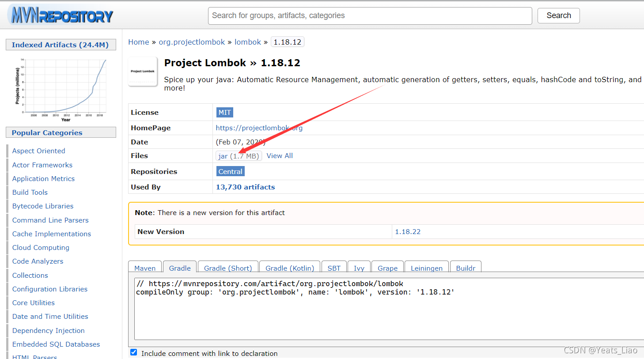Switch to the Leiningen tab
This screenshot has height=359, width=644.
click(426, 268)
